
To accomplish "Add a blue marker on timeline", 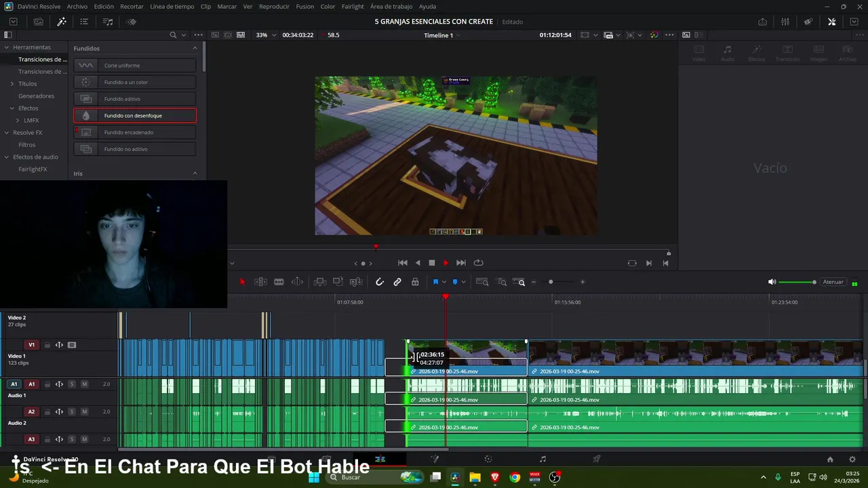I will click(x=455, y=282).
